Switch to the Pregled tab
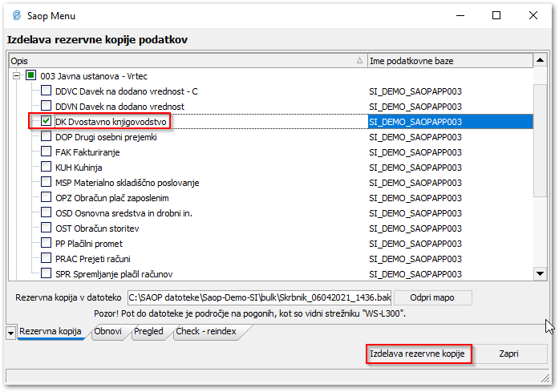 coord(148,331)
